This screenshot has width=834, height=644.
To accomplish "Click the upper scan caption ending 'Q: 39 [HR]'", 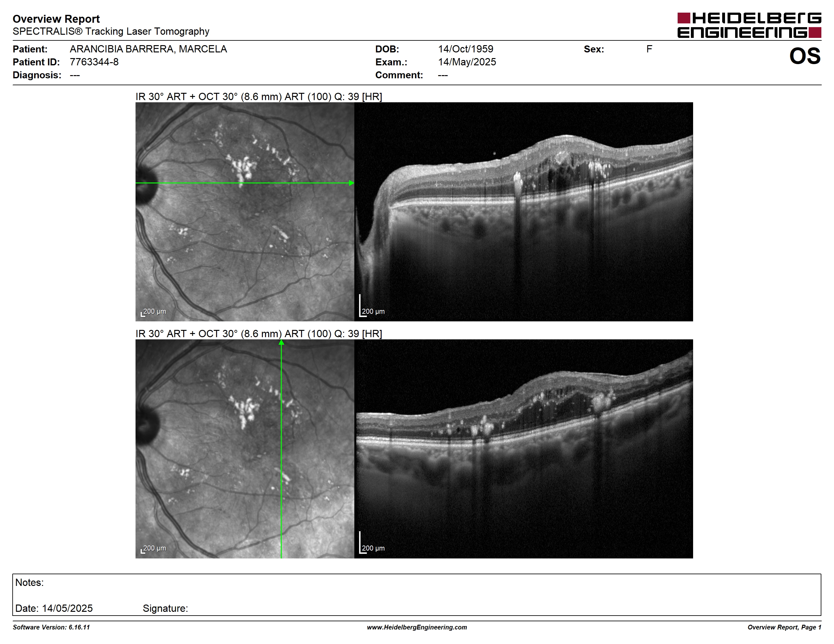I will tap(258, 97).
